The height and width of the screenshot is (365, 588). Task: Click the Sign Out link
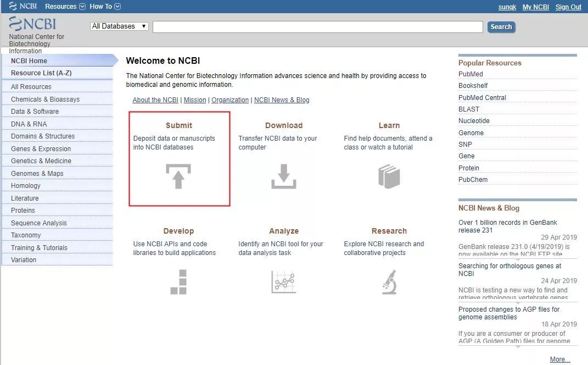[x=568, y=7]
